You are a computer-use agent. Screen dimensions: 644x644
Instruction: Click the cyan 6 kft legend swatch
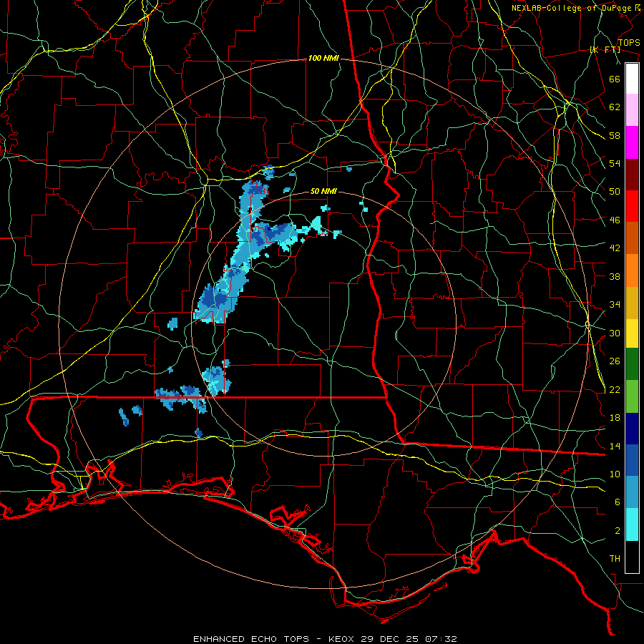pyautogui.click(x=632, y=525)
